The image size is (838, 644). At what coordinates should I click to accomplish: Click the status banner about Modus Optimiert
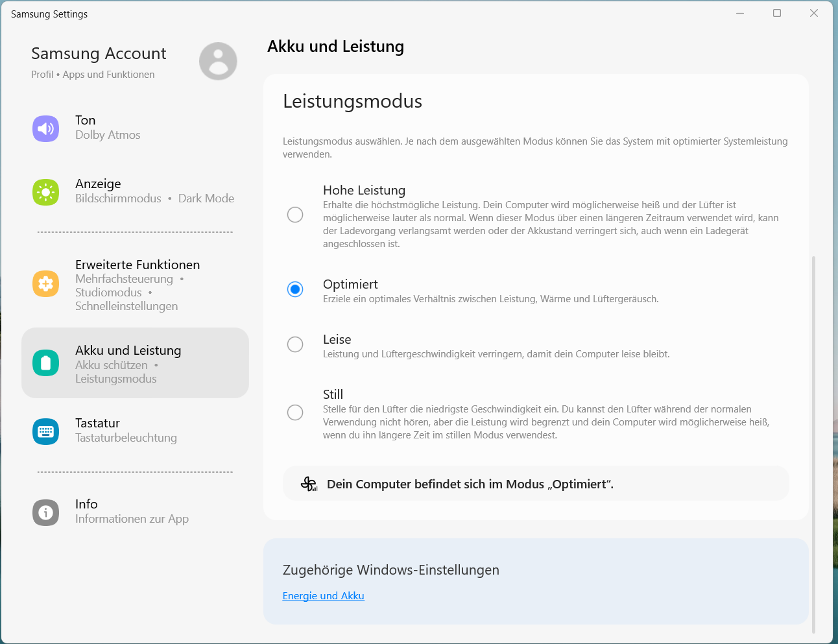pyautogui.click(x=536, y=484)
